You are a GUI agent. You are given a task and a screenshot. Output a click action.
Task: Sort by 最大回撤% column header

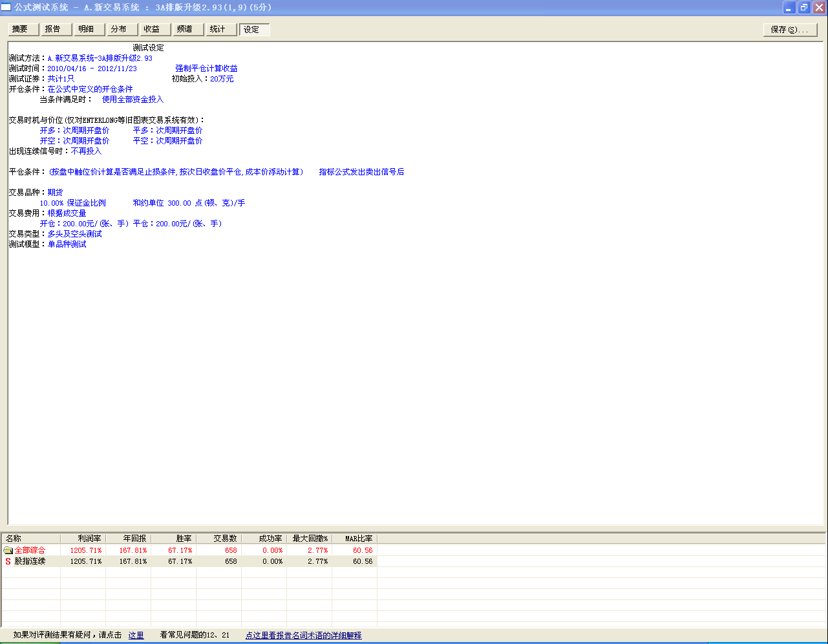[x=309, y=539]
